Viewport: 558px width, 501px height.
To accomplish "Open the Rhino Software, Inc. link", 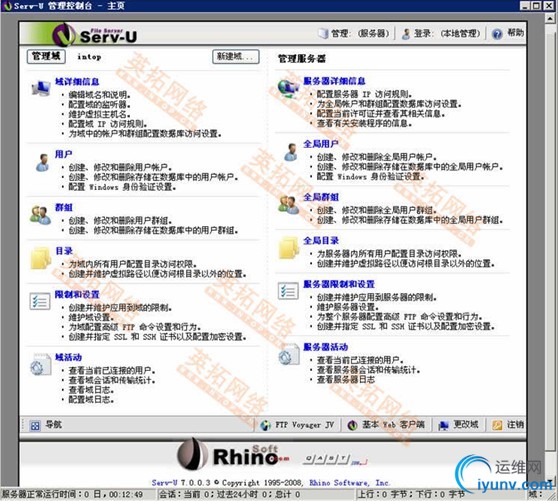I will (349, 483).
